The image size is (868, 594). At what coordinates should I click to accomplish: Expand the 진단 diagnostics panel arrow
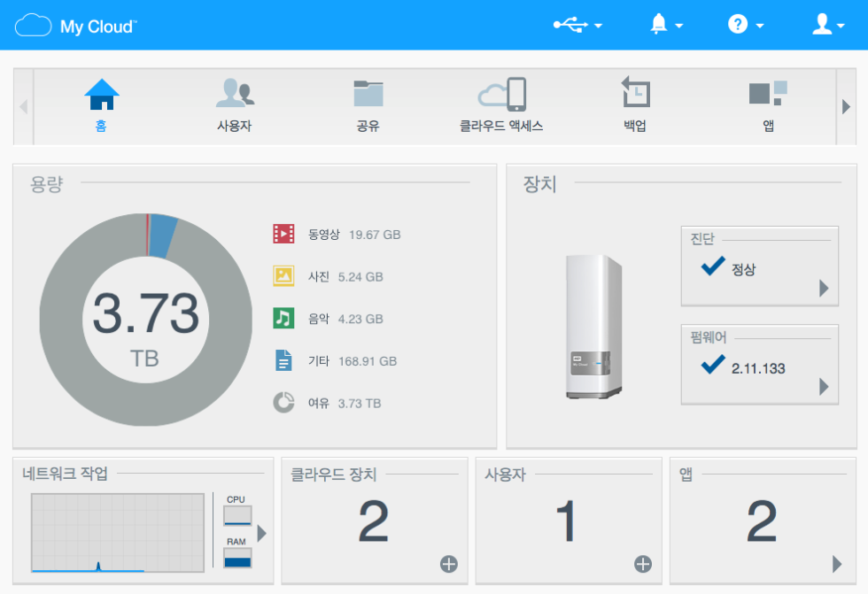click(x=824, y=288)
